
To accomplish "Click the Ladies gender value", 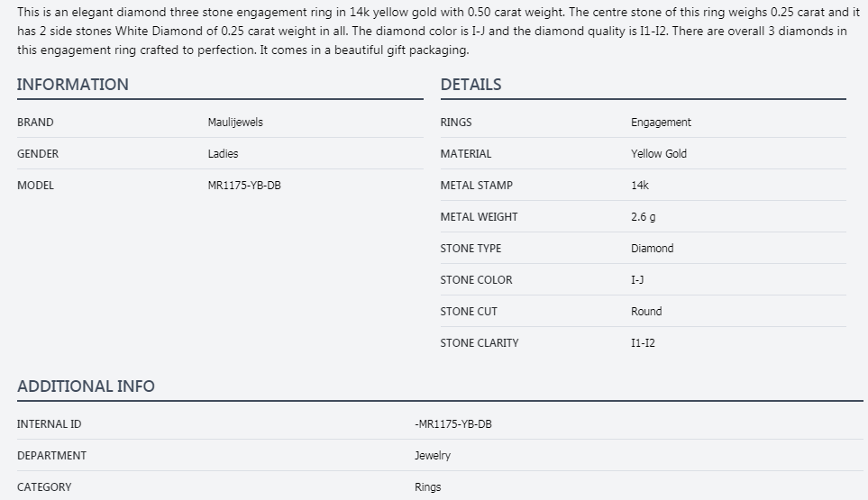I will (x=223, y=154).
